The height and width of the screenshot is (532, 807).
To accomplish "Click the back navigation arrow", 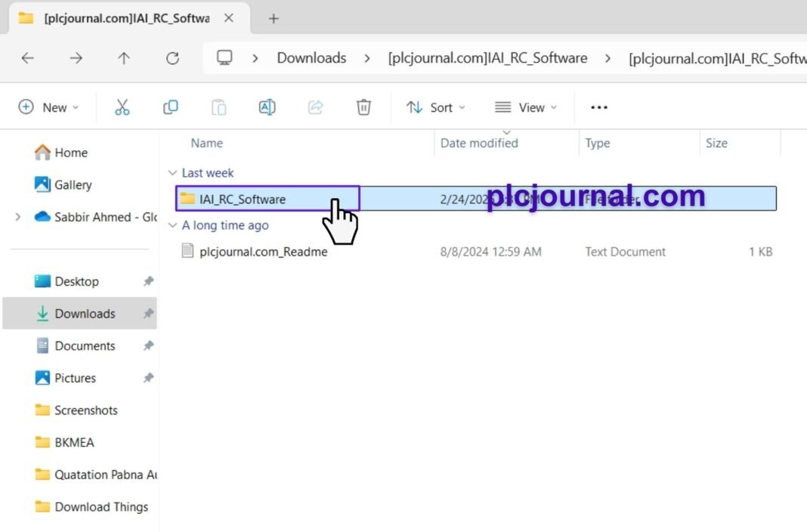I will click(27, 58).
